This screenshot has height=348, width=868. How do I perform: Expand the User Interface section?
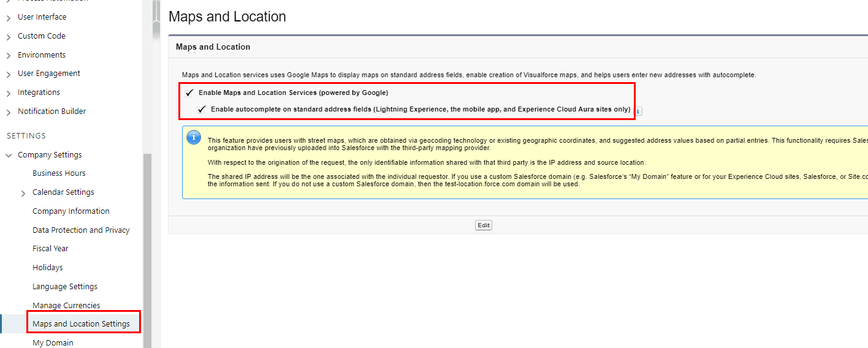(9, 18)
